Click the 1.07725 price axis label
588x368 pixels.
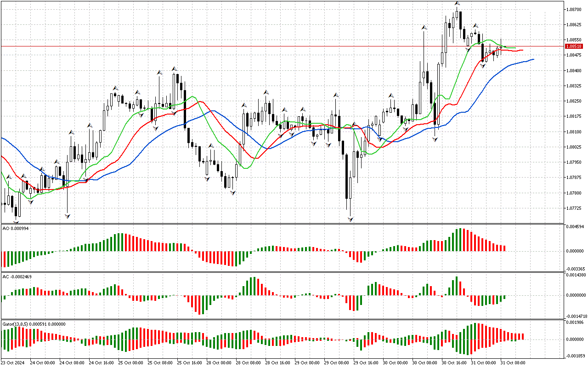[574, 208]
